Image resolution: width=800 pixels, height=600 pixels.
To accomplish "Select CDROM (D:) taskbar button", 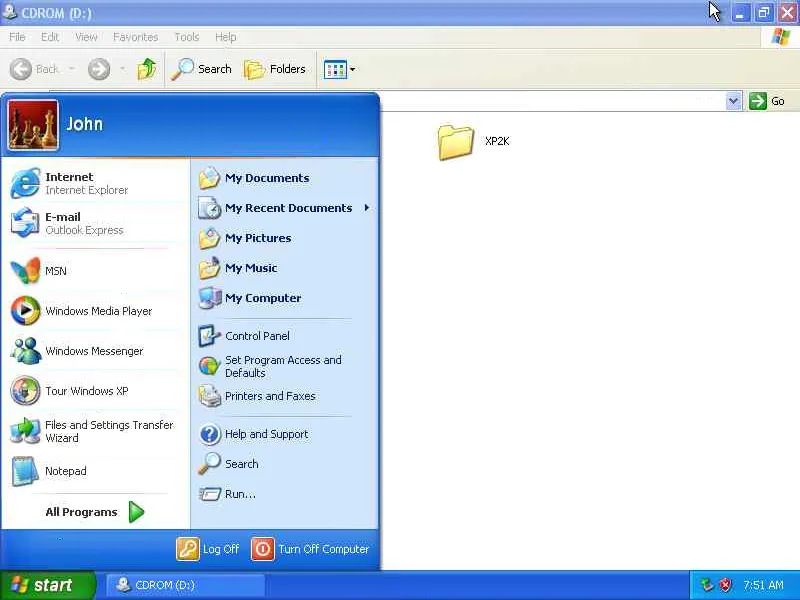I will [186, 585].
